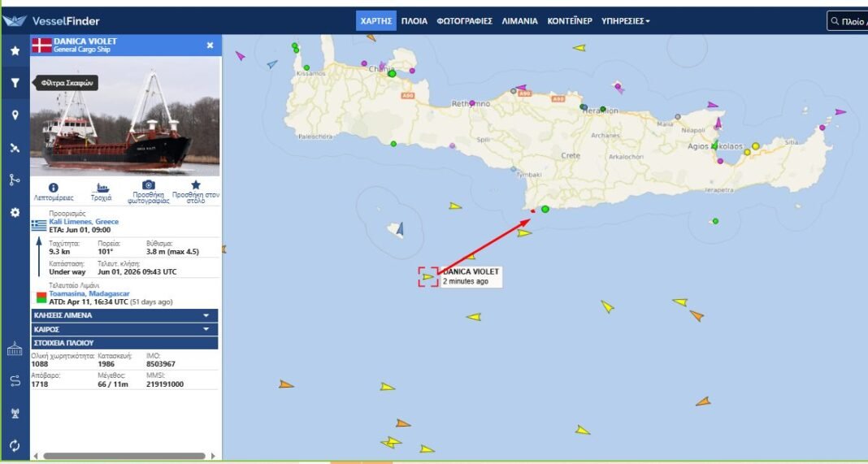Click the Under way status text
The height and width of the screenshot is (464, 868).
click(x=67, y=272)
